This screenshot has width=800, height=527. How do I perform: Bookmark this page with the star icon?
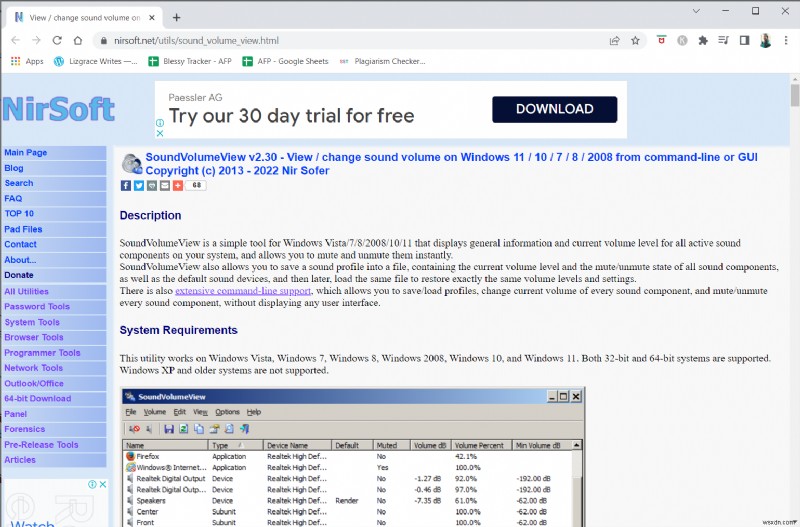[635, 40]
